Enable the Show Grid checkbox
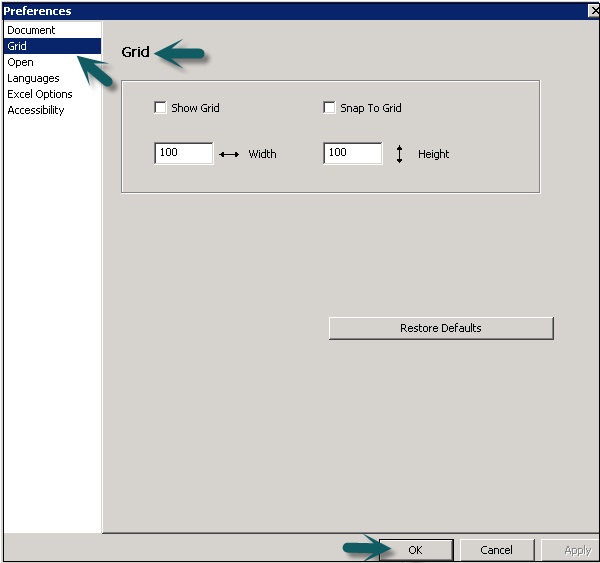The image size is (600, 563). (161, 108)
